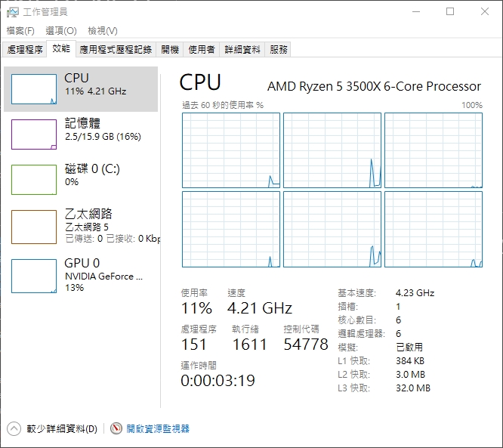Open the 選項(O) menu
This screenshot has width=503, height=448.
point(61,31)
